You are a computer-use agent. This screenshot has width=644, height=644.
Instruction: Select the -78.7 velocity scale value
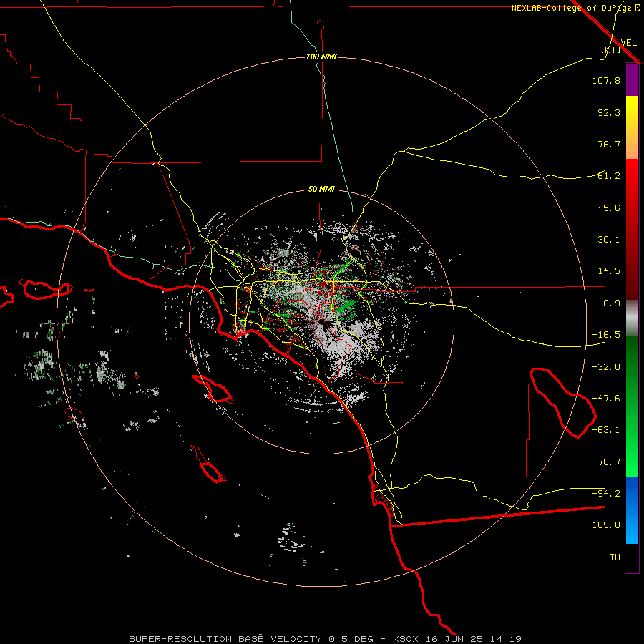(606, 462)
